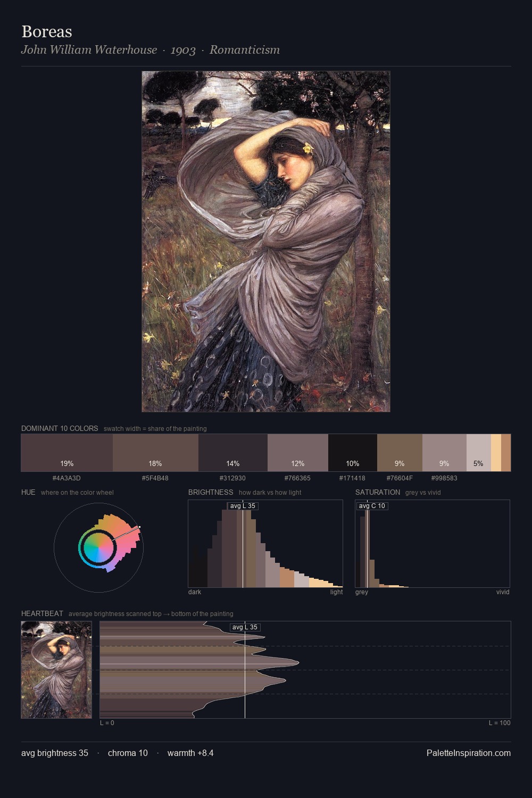The height and width of the screenshot is (798, 532).
Task: Click the "HEARTBEAT" section heading
Action: click(42, 613)
